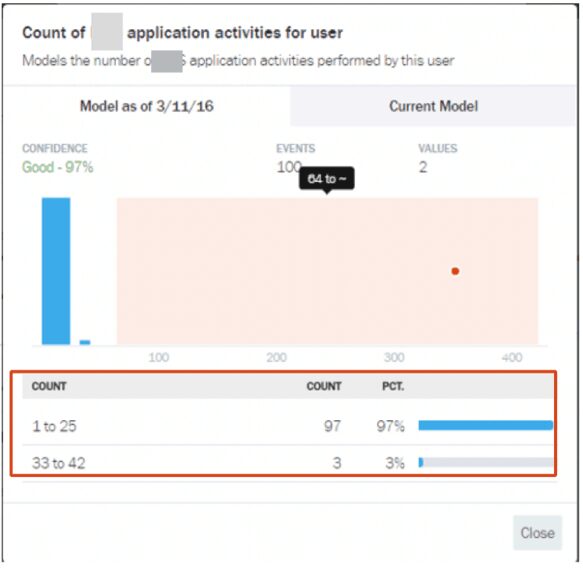583x568 pixels.
Task: Click the 'Good - 97%' confidence value
Action: coord(58,167)
